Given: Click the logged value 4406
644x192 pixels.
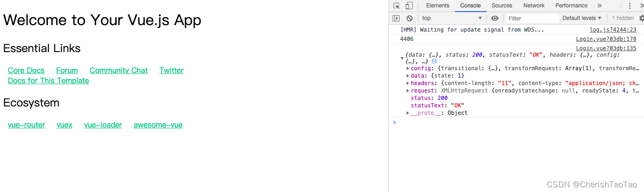Looking at the screenshot, I should coord(407,39).
